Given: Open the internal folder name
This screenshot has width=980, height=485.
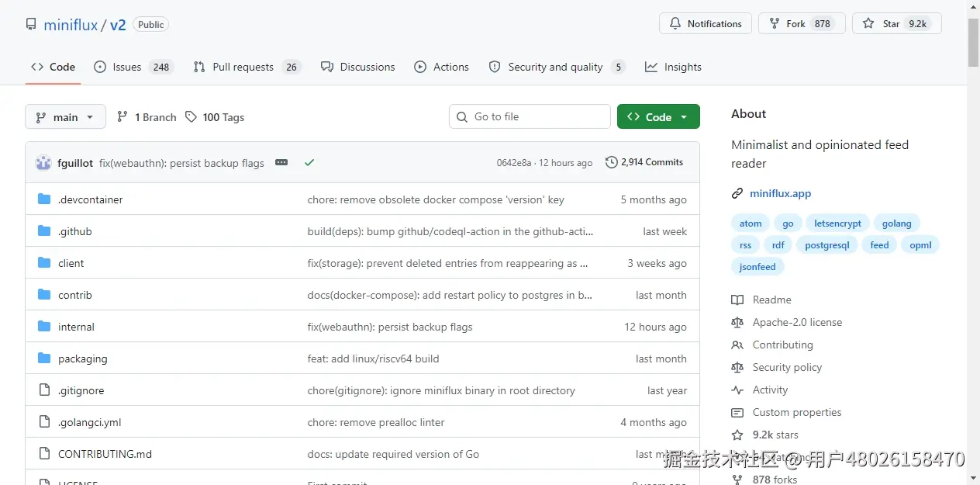Looking at the screenshot, I should [76, 327].
